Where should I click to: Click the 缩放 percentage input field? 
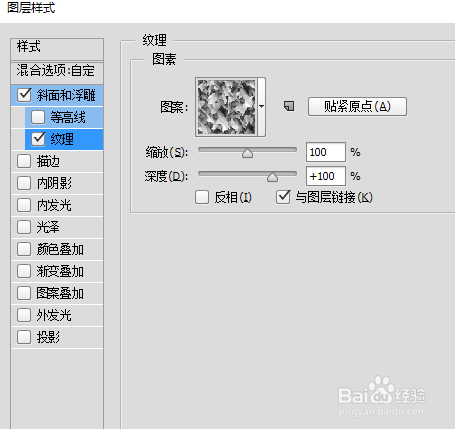click(x=326, y=152)
